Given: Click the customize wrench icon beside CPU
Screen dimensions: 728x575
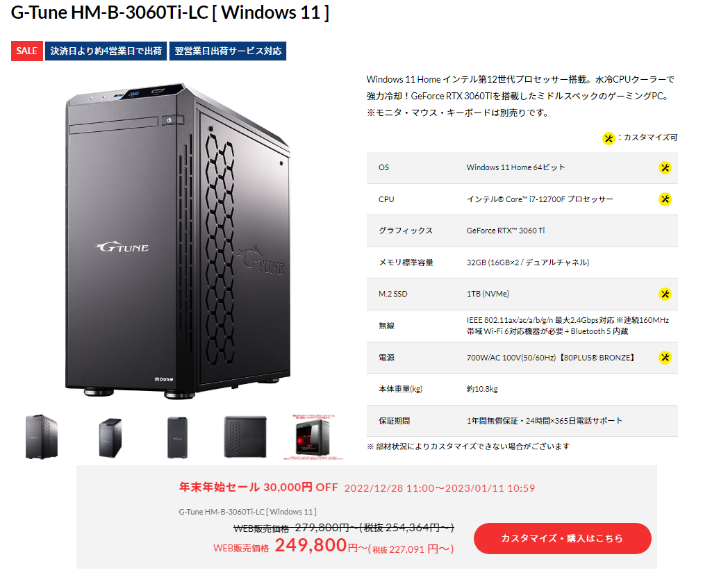Looking at the screenshot, I should pos(665,199).
